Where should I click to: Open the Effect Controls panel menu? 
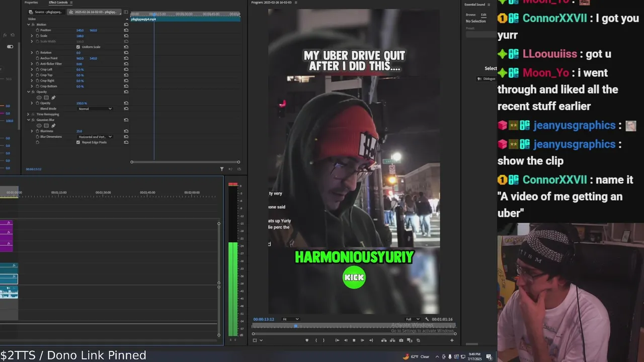pos(71,3)
